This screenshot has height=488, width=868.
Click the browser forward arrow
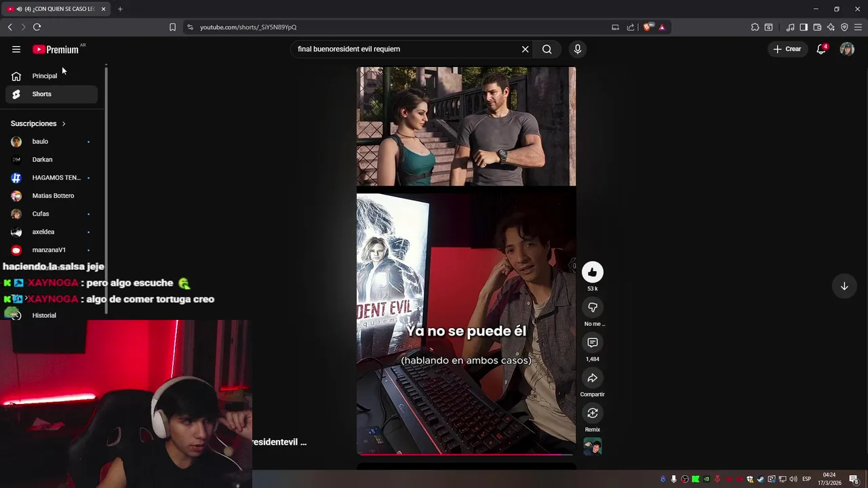pos(23,27)
